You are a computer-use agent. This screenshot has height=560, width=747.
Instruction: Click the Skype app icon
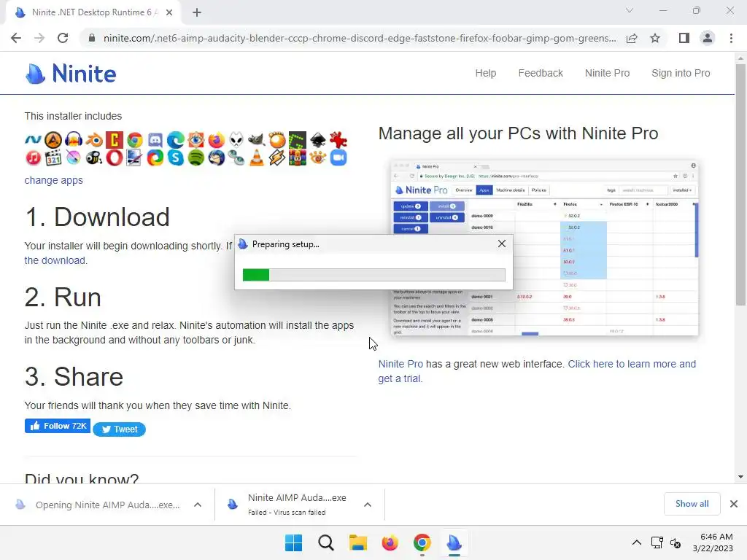(x=176, y=157)
